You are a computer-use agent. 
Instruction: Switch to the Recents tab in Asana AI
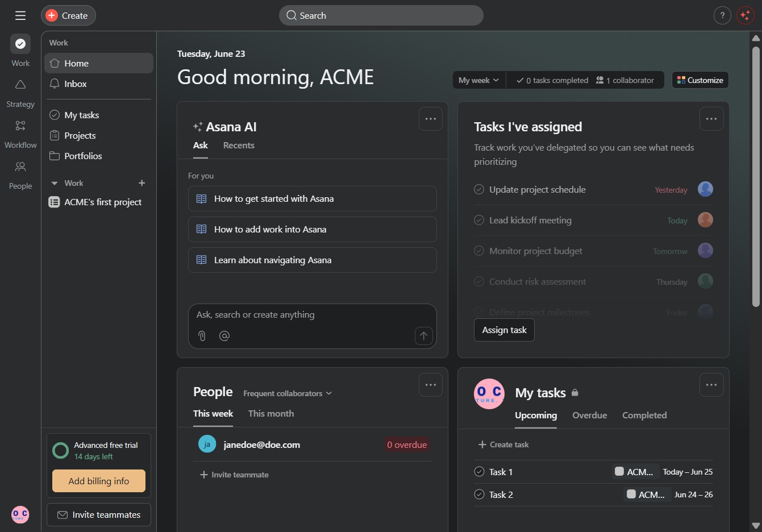pos(239,146)
